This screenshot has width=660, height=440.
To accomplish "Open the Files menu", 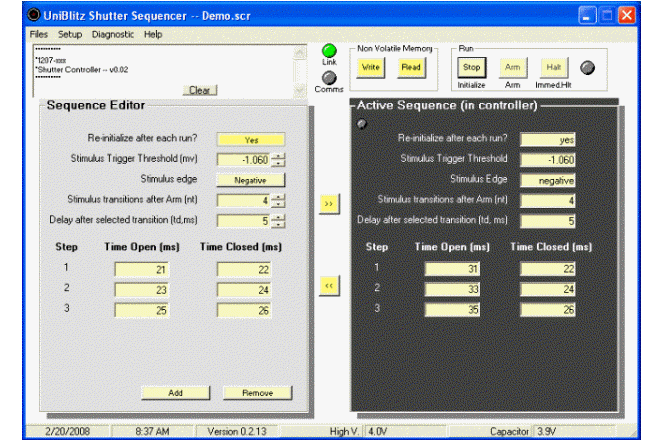I will 39,34.
